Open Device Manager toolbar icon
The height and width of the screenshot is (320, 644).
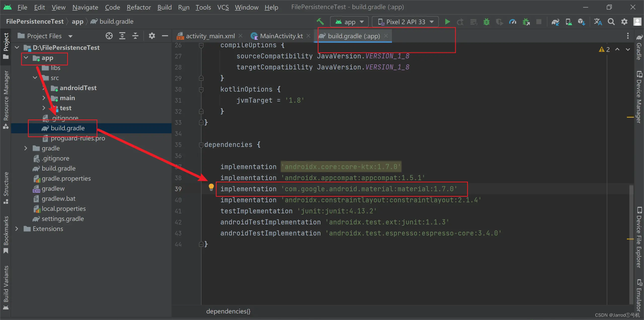pyautogui.click(x=569, y=22)
